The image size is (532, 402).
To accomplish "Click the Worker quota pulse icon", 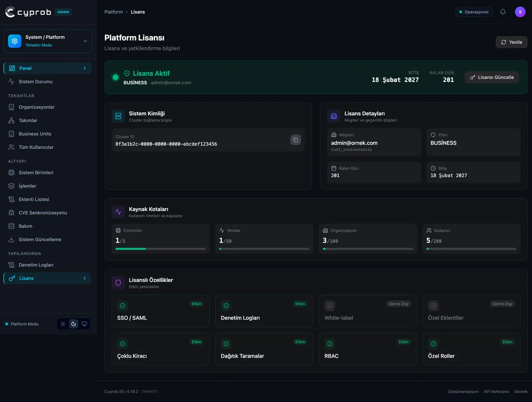I will (222, 230).
